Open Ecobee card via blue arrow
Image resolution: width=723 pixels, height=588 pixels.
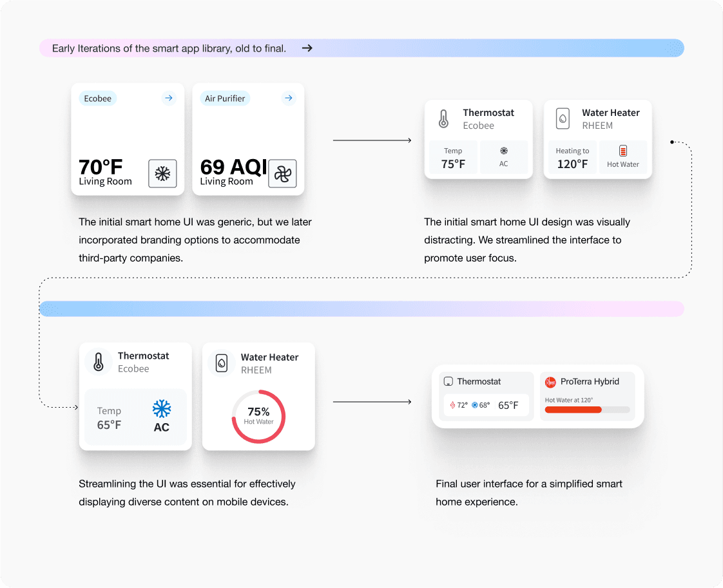point(169,98)
